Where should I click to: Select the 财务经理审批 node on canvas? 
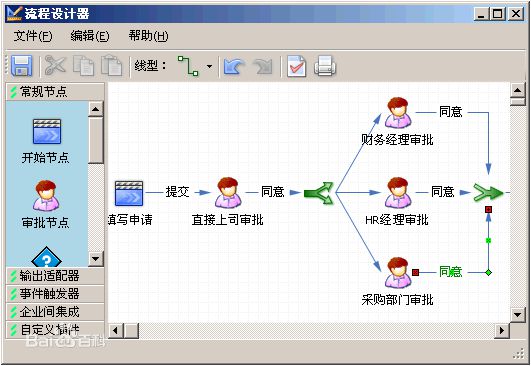pos(399,113)
